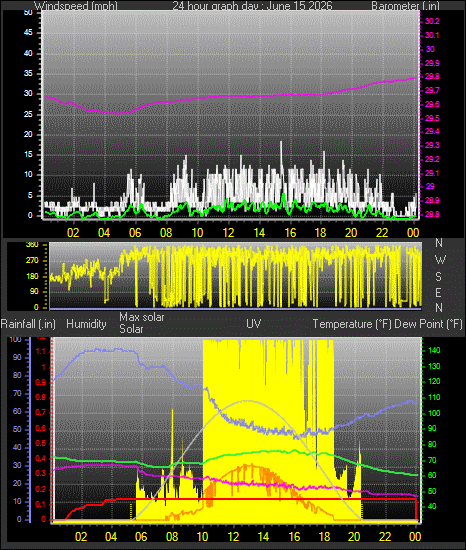
Task: Click hour "14" on the bottom temperature graph axis
Action: click(263, 537)
